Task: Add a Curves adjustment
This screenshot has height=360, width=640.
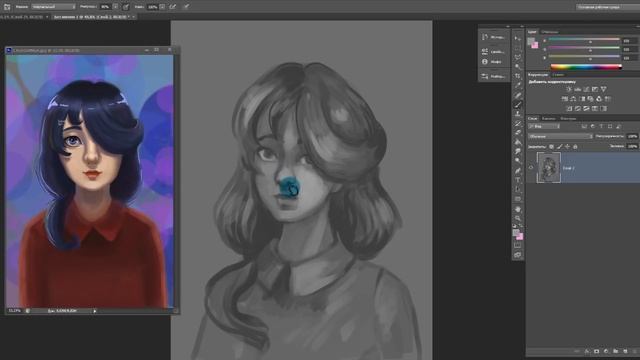Action: pos(586,89)
